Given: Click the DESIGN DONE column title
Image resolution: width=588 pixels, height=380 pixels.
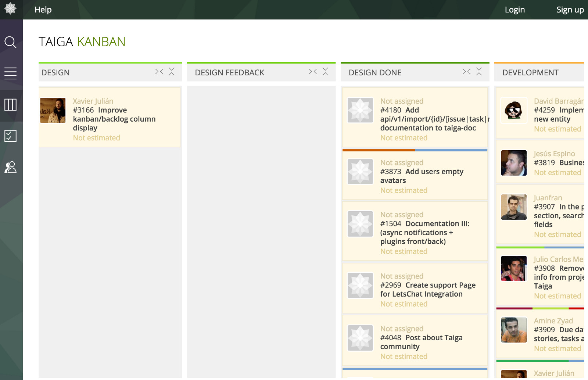Looking at the screenshot, I should 375,73.
